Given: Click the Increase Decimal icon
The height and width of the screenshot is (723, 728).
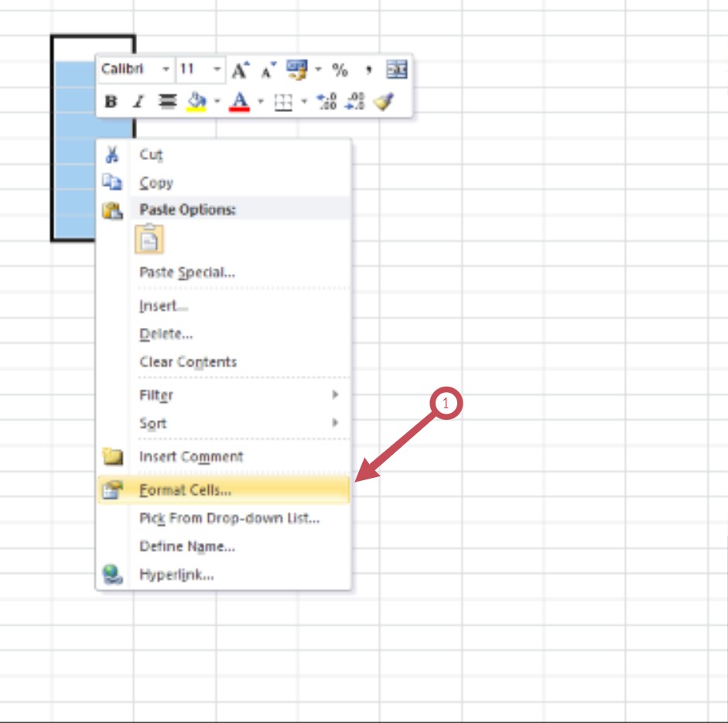Looking at the screenshot, I should (327, 101).
